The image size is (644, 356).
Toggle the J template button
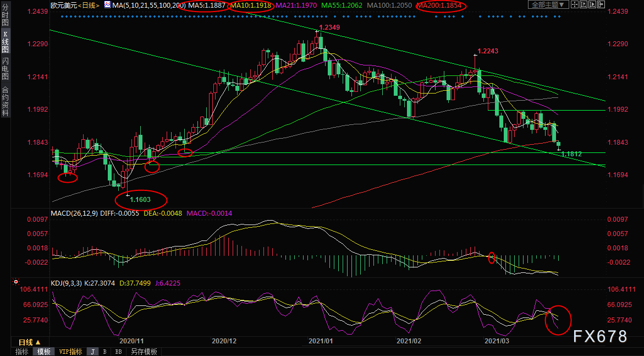[92, 352]
